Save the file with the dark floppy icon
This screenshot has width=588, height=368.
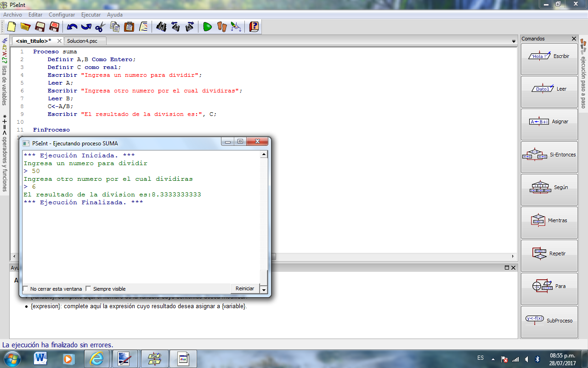(x=40, y=27)
